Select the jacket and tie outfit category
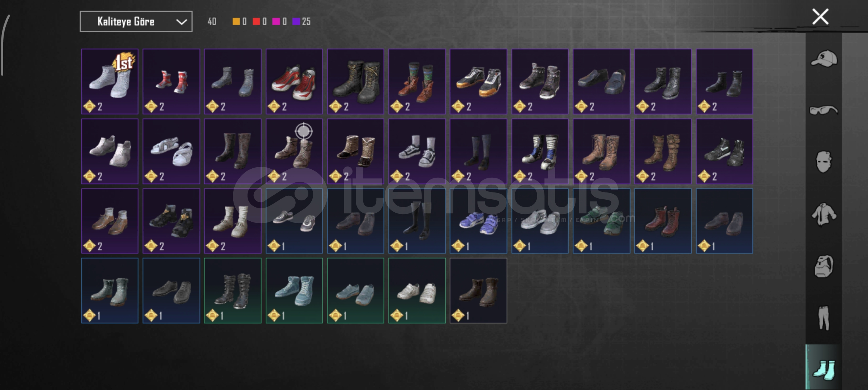The width and height of the screenshot is (868, 390). click(824, 214)
